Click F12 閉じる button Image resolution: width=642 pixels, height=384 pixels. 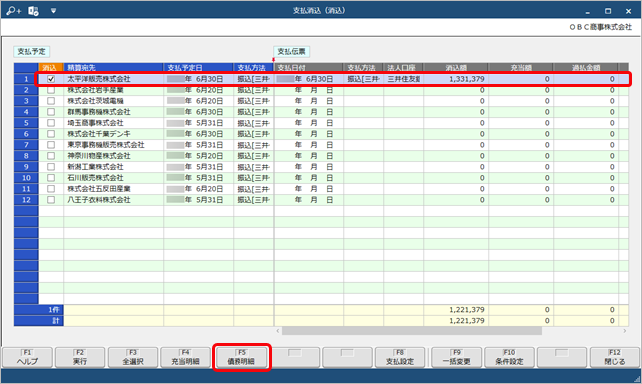pos(615,357)
